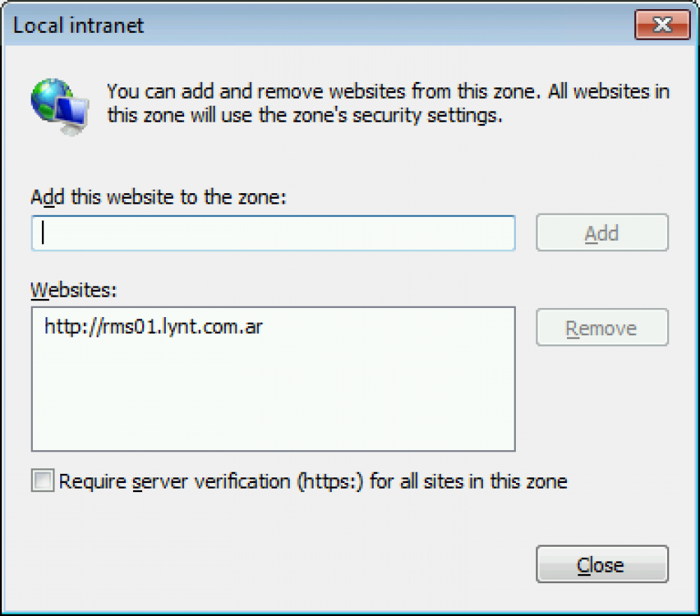Screen dimensions: 700x616
Task: Click the "Require server verification (https:)" label text
Action: click(211, 482)
